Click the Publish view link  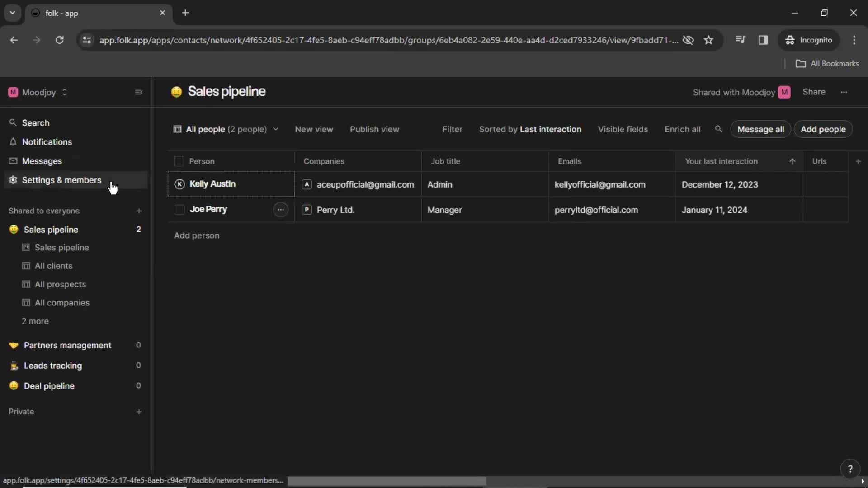(374, 129)
